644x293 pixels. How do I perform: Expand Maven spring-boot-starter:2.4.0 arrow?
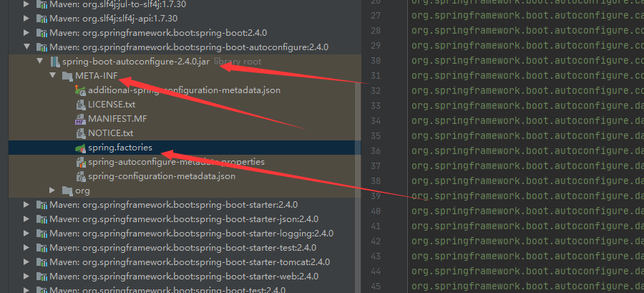tap(26, 205)
